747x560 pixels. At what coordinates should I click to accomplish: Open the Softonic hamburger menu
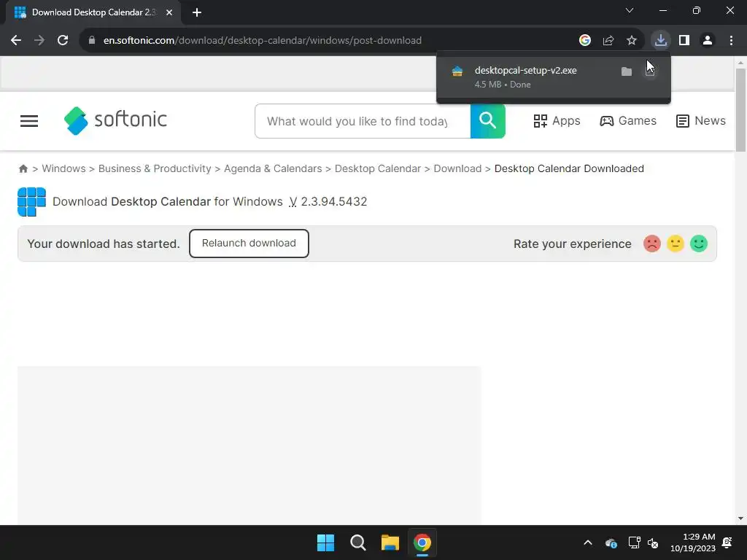(x=29, y=121)
